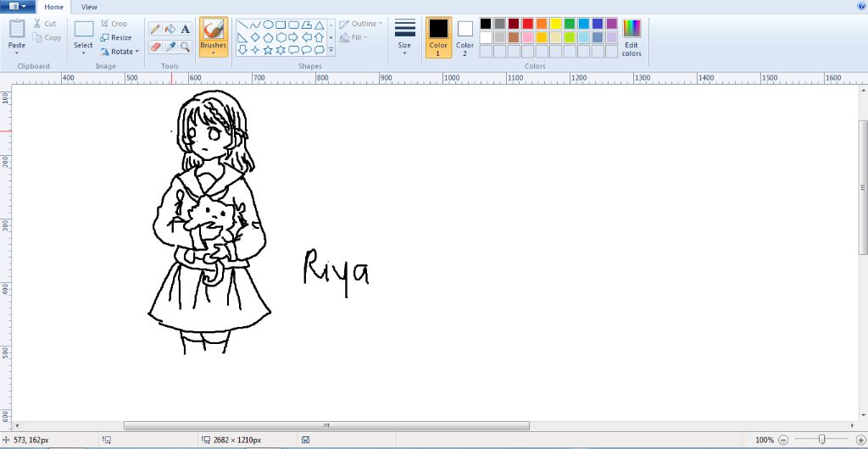Choose the Polygon shape

tap(306, 25)
